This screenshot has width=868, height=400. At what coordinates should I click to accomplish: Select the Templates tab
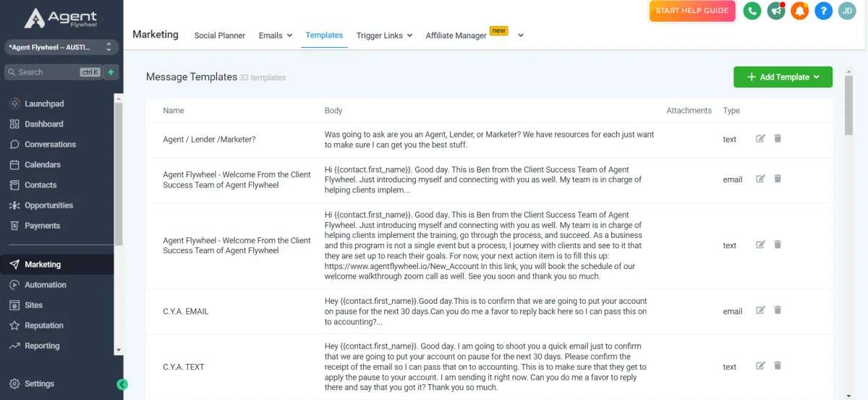coord(324,35)
